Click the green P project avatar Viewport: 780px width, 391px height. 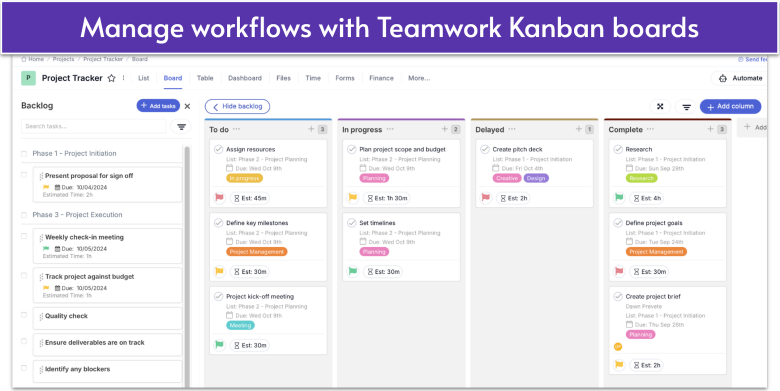(28, 78)
